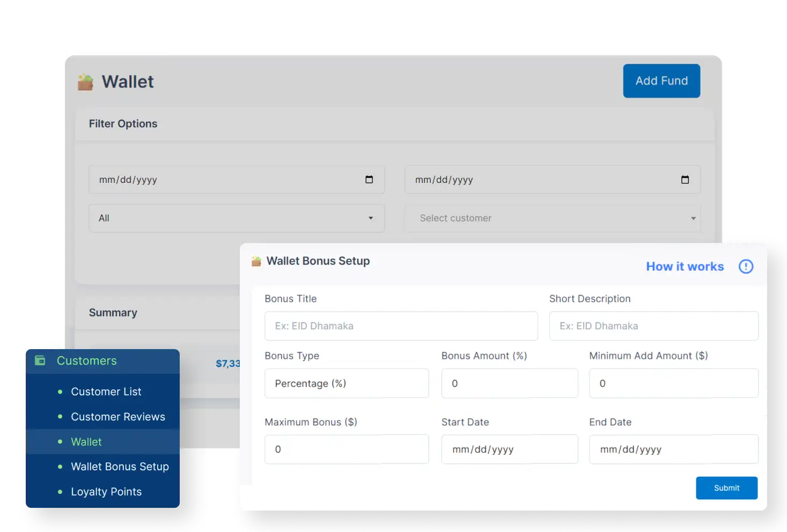Click the Add Fund button
This screenshot has height=532, width=787.
click(x=661, y=80)
